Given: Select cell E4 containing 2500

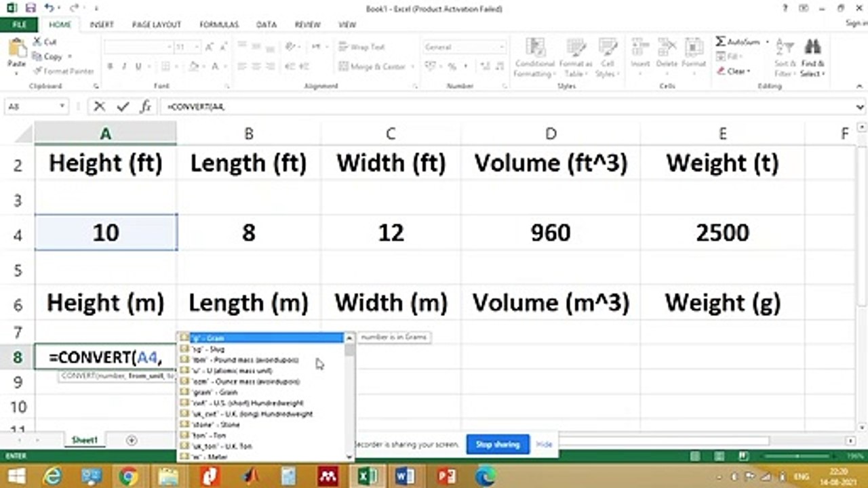Looking at the screenshot, I should point(722,233).
